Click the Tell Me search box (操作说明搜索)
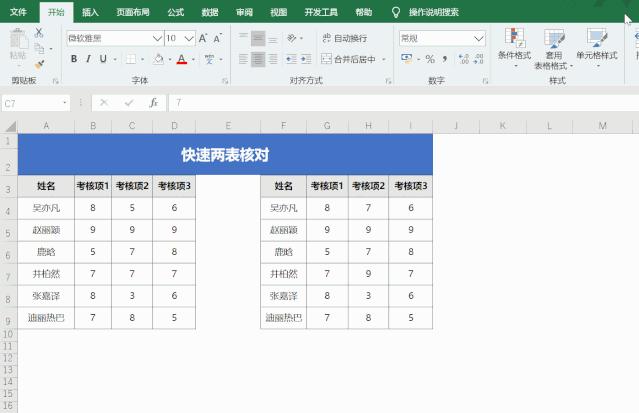 (434, 12)
